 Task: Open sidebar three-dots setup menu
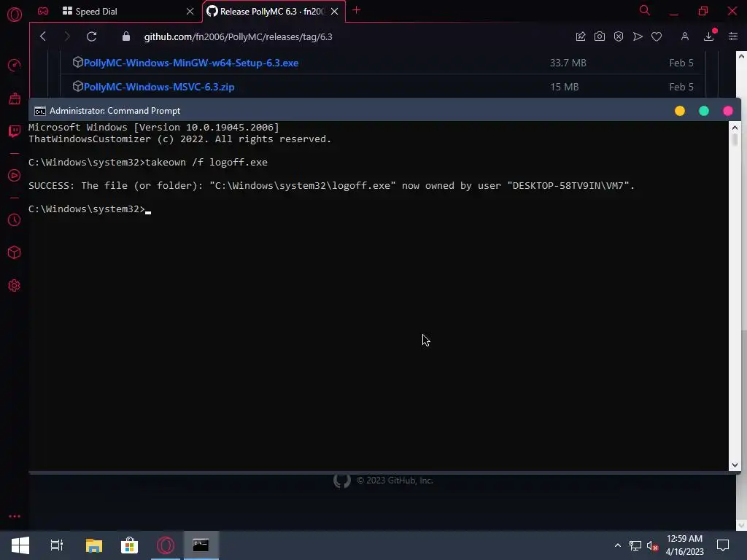[15, 516]
